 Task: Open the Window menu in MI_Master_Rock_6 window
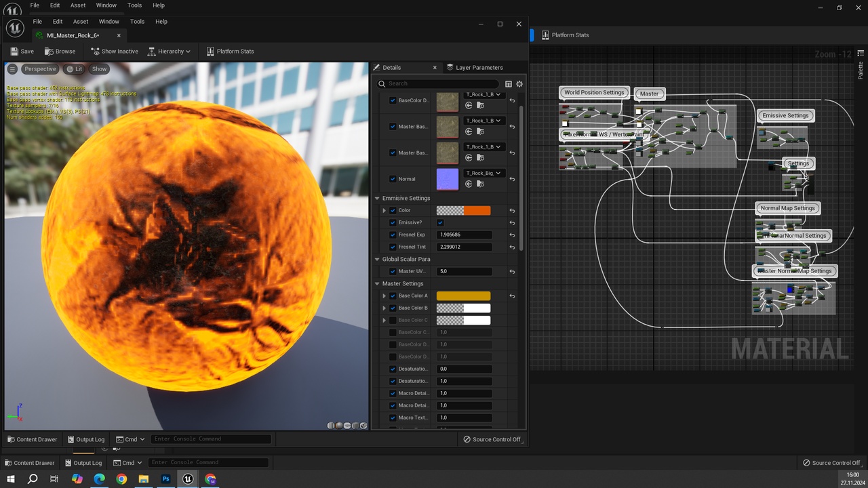click(x=108, y=22)
